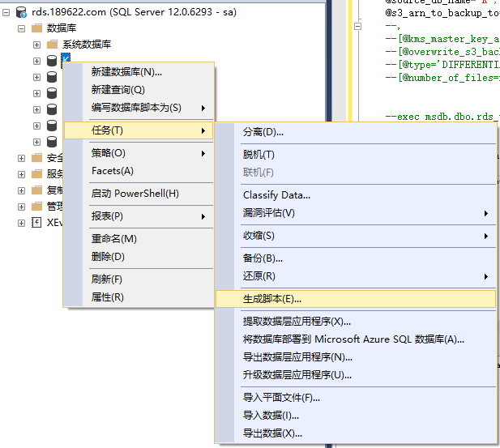Select 升级数据层应用程序(U)...
The image size is (500, 448).
(356, 375)
